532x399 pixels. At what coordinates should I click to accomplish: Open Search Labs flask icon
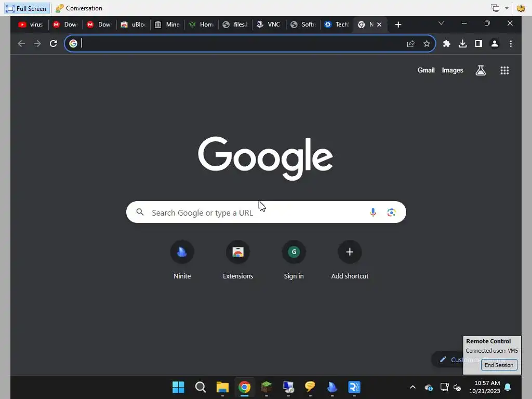click(481, 70)
